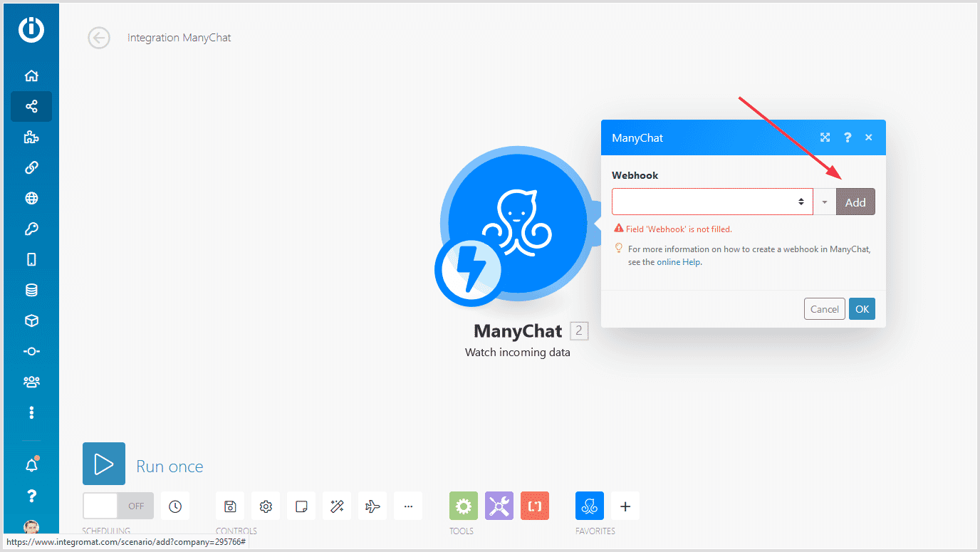This screenshot has width=980, height=552.
Task: Open more controls ellipsis button
Action: (x=408, y=506)
